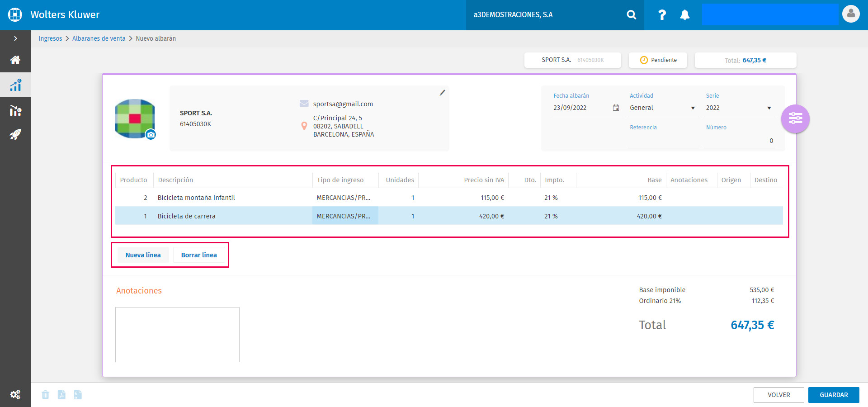Open the help question mark icon

pyautogui.click(x=662, y=15)
